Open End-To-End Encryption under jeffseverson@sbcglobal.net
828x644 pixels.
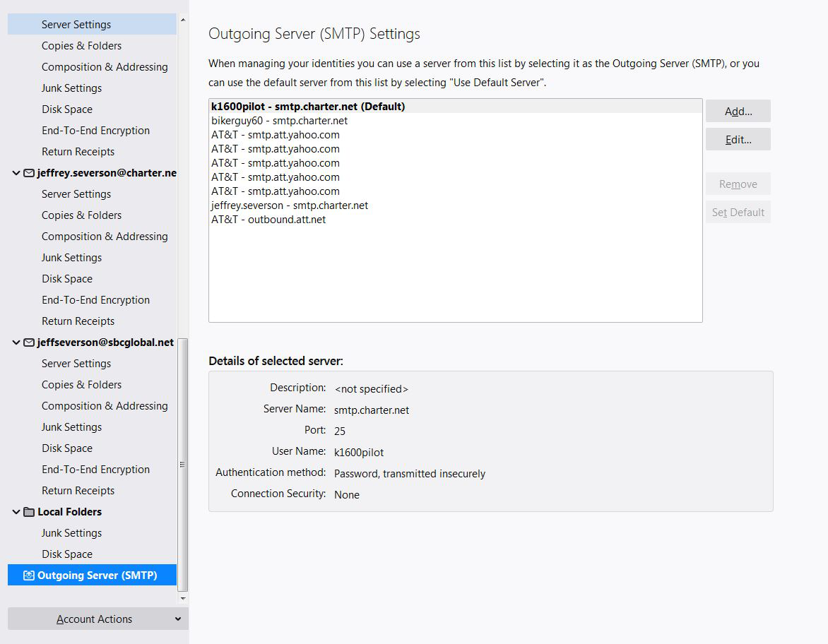click(95, 470)
